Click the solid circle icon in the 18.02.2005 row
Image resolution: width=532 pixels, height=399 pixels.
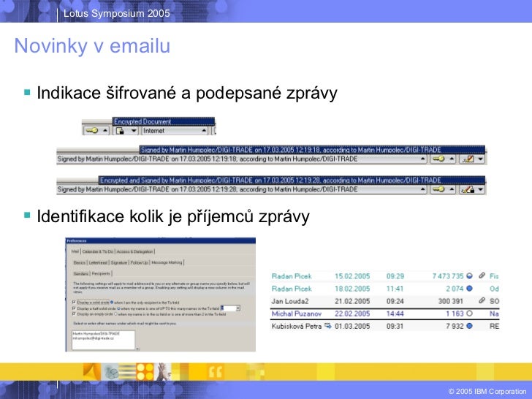pos(470,289)
